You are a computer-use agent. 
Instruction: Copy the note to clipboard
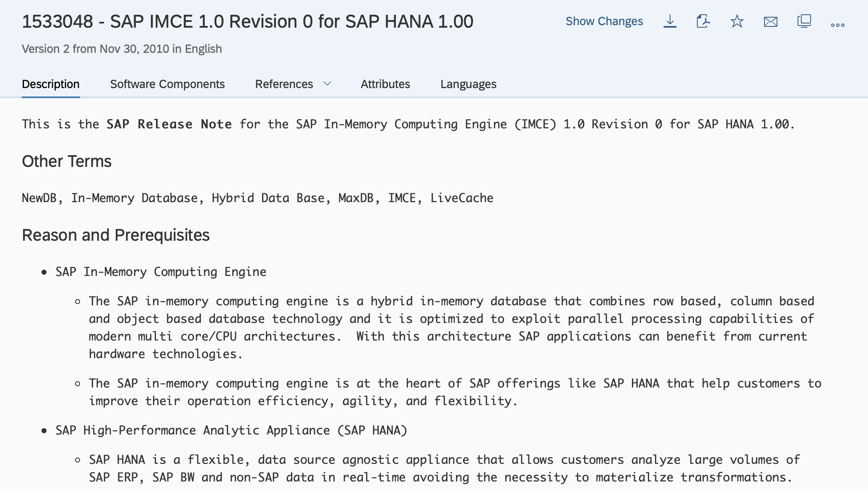804,21
